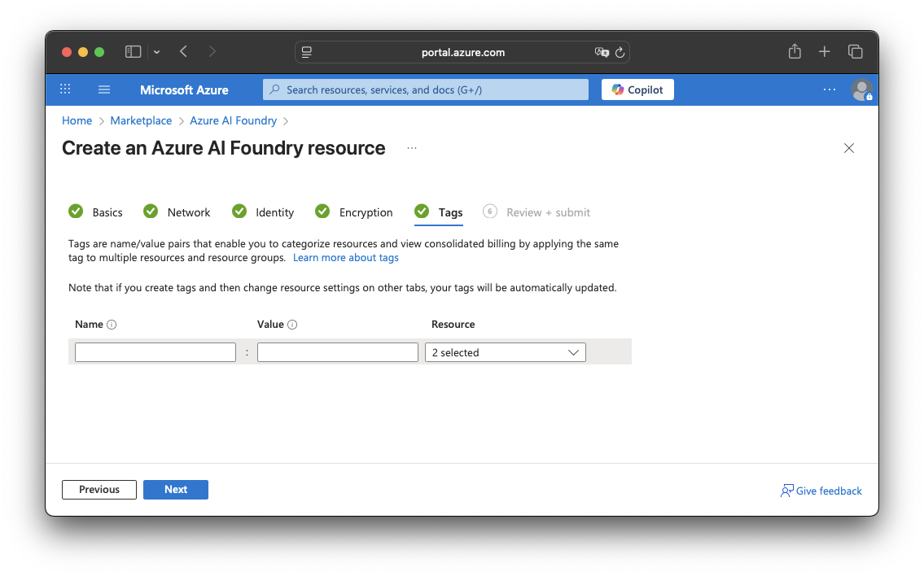The width and height of the screenshot is (924, 576).
Task: Click Give feedback link
Action: pos(821,491)
